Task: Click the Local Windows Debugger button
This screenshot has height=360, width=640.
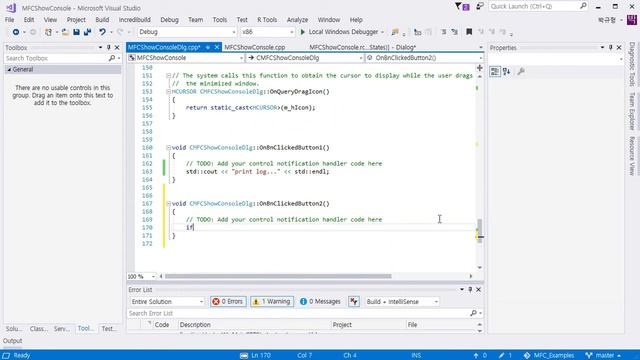Action: point(342,32)
